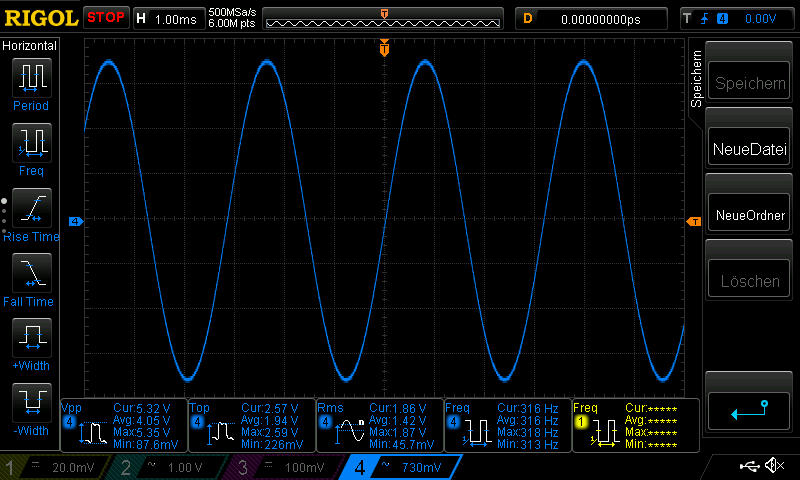Click the Vpp Cur:5.32 V value
This screenshot has width=800, height=480.
[x=142, y=409]
